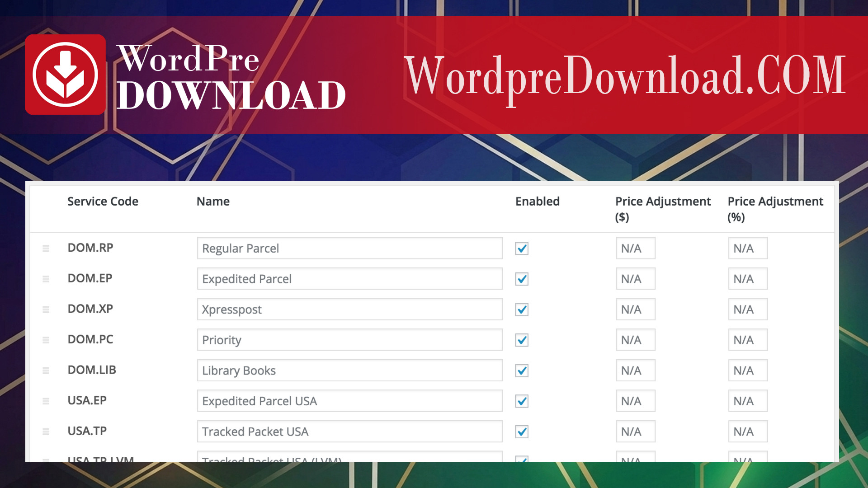Edit the Expedited Parcel name field
The image size is (868, 488).
pyautogui.click(x=349, y=279)
